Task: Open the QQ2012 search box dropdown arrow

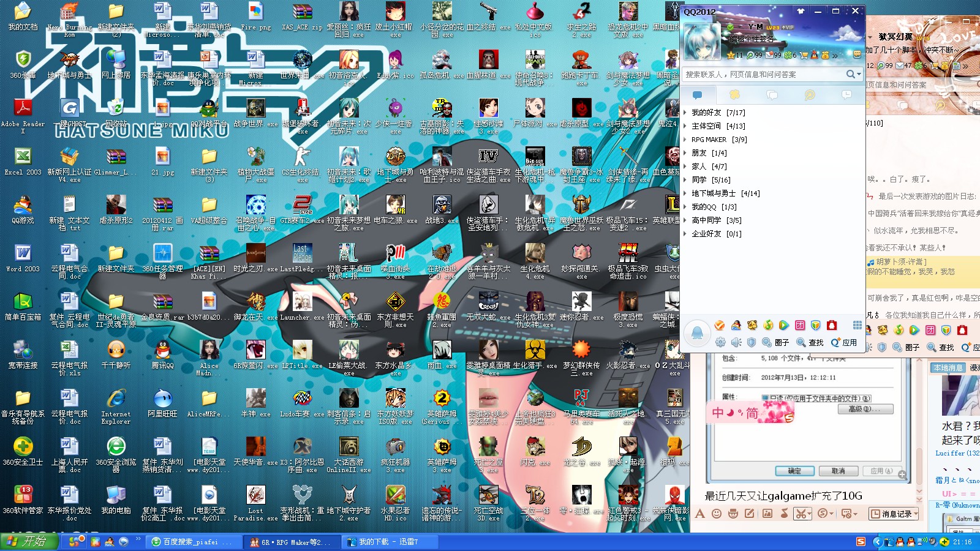Action: click(x=859, y=74)
